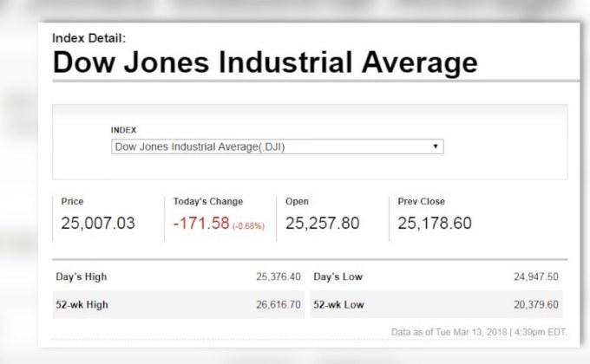Click the Day's Low row label
The height and width of the screenshot is (364, 590).
coord(338,276)
